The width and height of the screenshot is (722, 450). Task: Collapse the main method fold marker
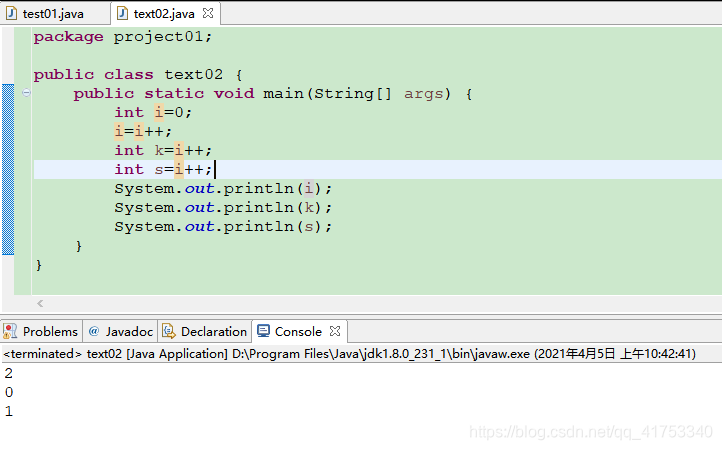coord(26,93)
